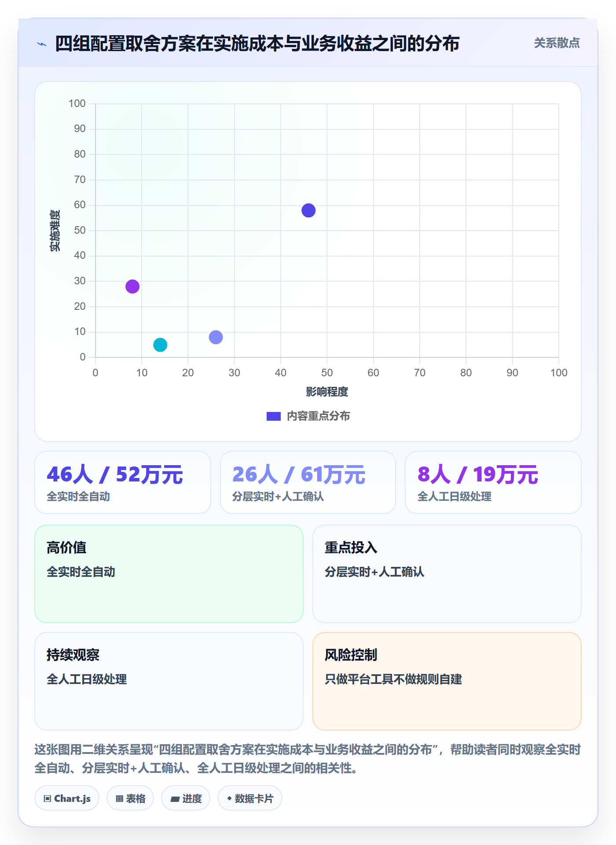Viewport: 616px width, 845px height.
Task: Click the square icon in the Chart.js chip
Action: 48,798
